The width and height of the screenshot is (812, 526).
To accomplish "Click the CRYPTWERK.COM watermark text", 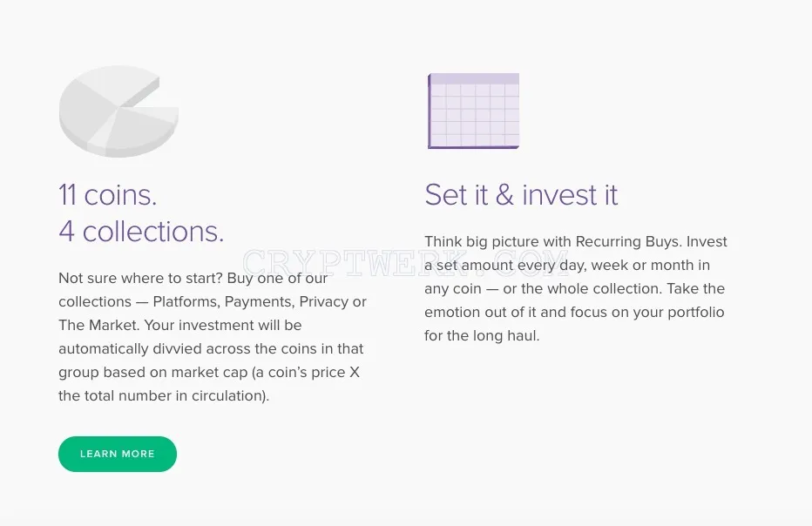I will (x=405, y=263).
